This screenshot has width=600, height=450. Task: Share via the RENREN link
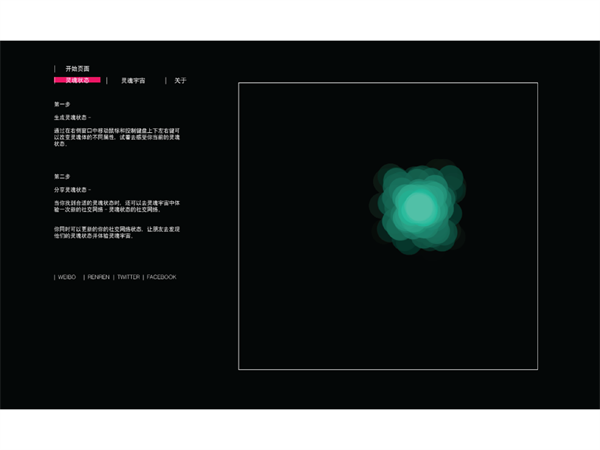[x=98, y=277]
